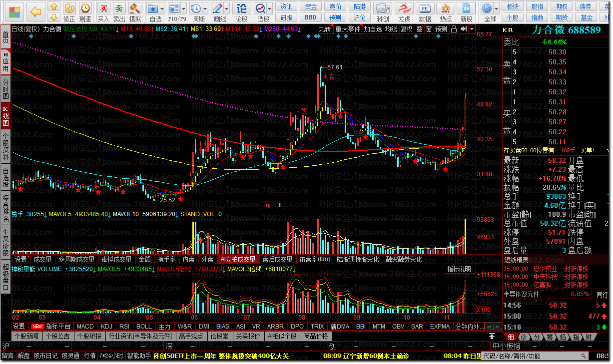613x364 pixels.
Task: Go back with the yellow left arrow
Action: pyautogui.click(x=35, y=11)
